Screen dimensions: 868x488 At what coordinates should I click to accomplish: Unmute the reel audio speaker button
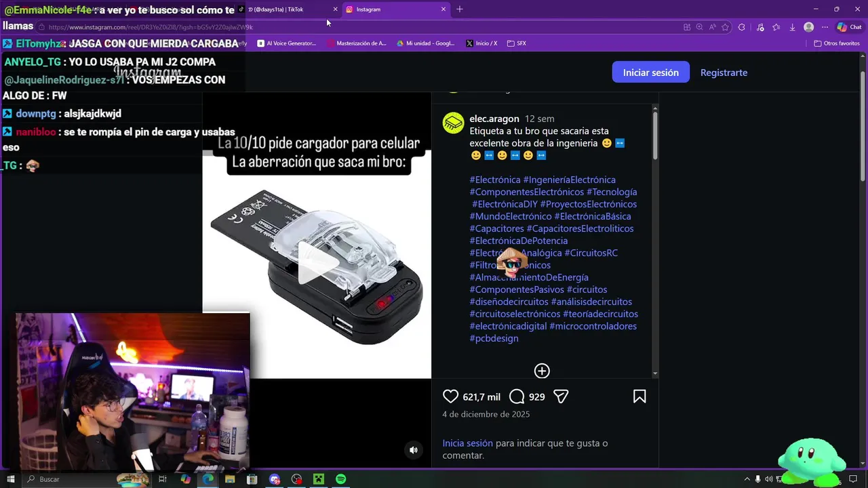[x=414, y=450]
